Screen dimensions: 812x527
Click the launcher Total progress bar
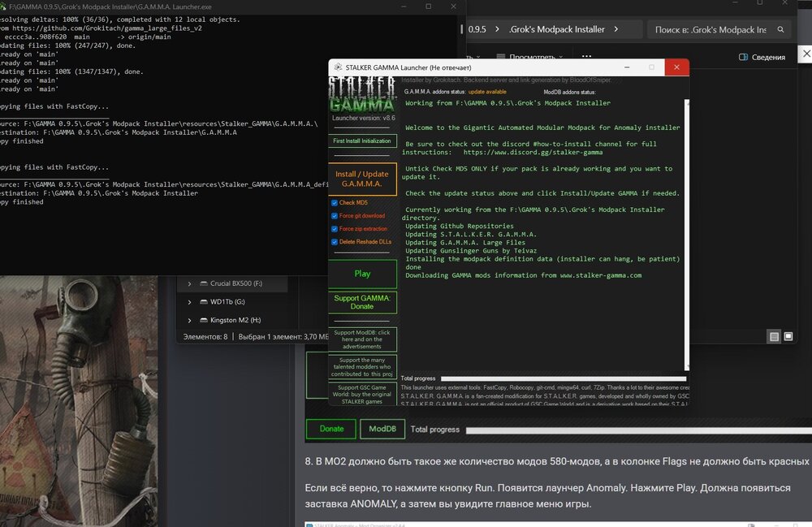pos(564,379)
